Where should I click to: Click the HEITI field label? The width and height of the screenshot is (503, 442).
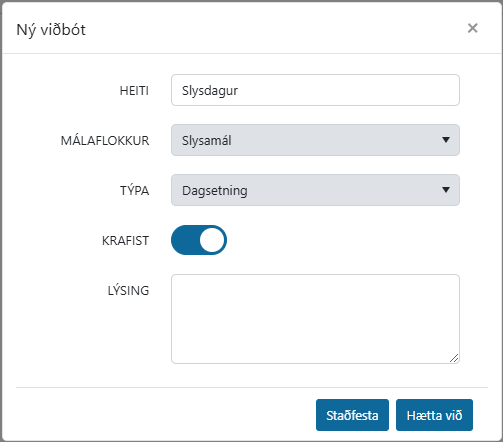point(134,91)
